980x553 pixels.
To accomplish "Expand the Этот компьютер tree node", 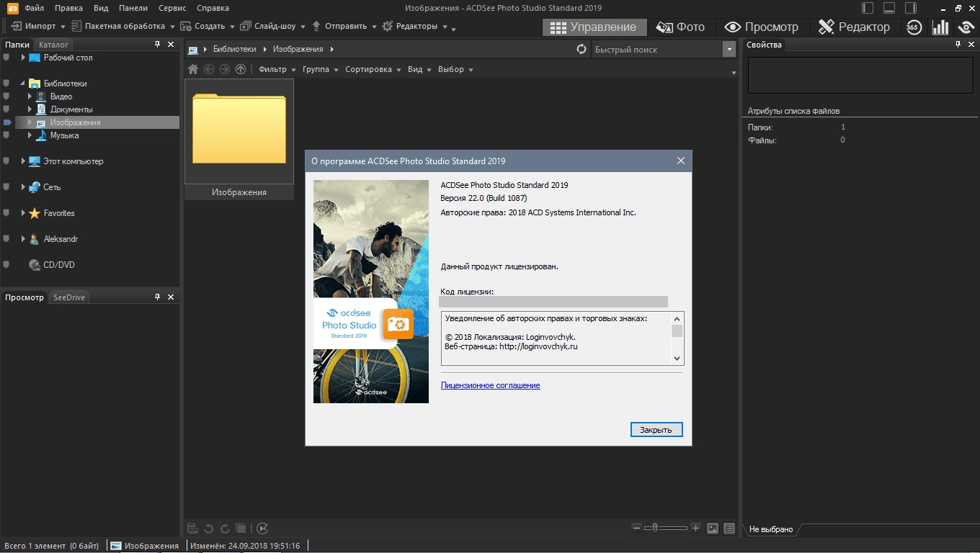I will point(23,161).
